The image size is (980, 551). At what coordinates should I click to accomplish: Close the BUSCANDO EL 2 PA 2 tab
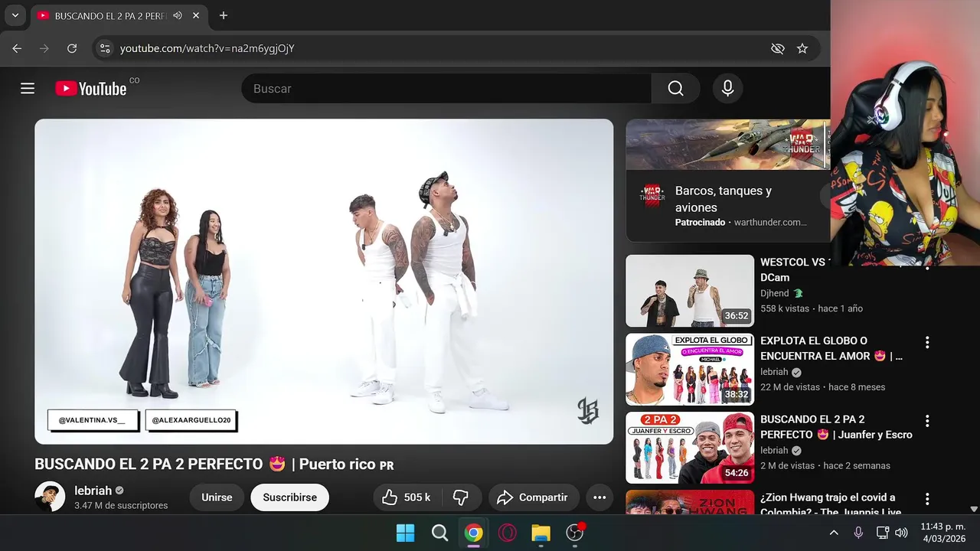click(x=196, y=15)
